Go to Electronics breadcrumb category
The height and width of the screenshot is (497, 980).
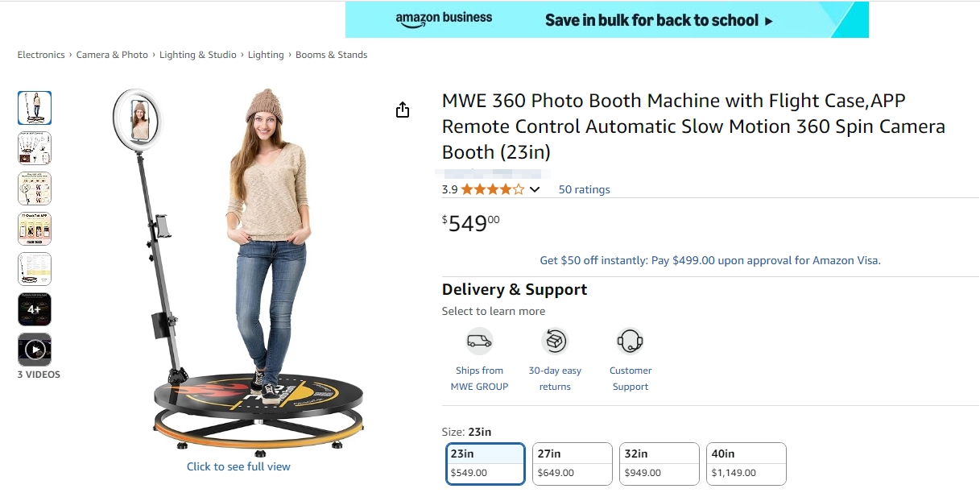pyautogui.click(x=41, y=55)
